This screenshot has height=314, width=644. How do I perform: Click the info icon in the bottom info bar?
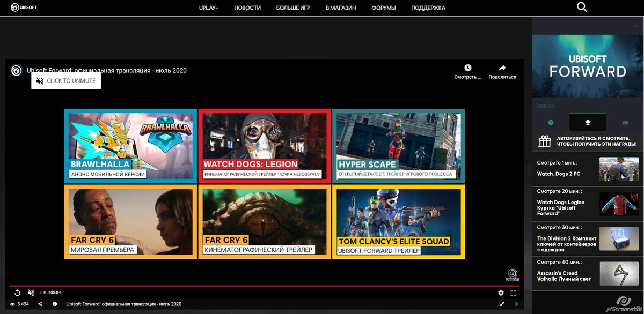coord(55,304)
